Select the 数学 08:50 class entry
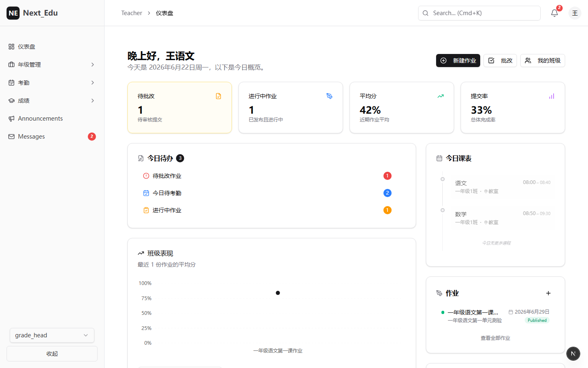The height and width of the screenshot is (368, 588). click(x=502, y=218)
